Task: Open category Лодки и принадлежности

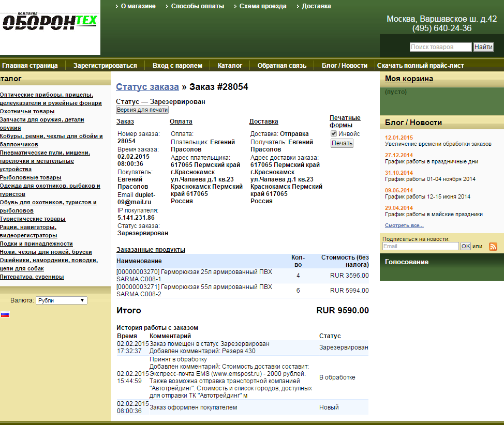Action: click(x=36, y=244)
